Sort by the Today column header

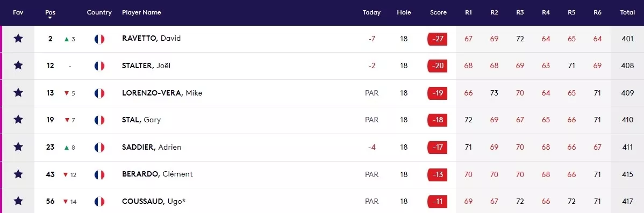tap(371, 12)
